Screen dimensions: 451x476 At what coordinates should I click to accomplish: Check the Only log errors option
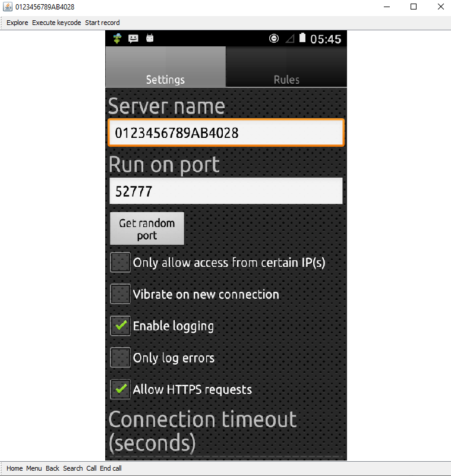(x=121, y=357)
